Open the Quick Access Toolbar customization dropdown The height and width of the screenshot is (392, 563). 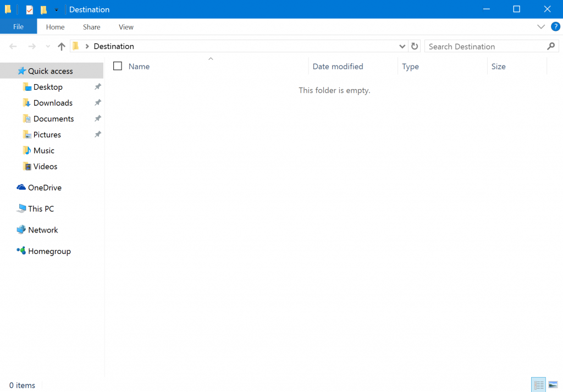coord(57,9)
